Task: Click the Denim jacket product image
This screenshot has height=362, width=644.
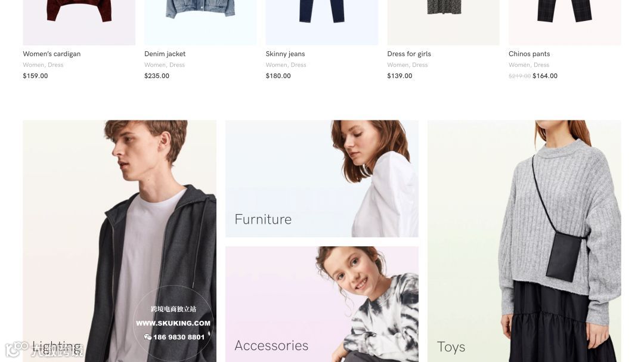Action: tap(200, 23)
